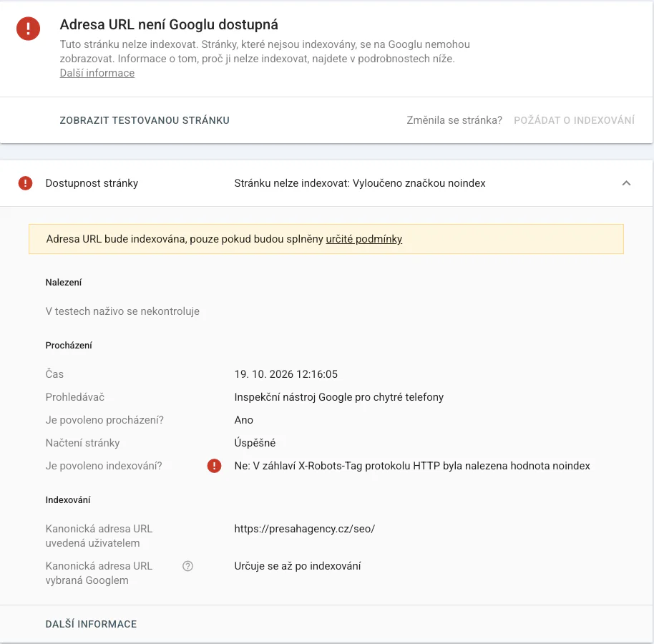This screenshot has width=654, height=644.
Task: Click the Načtení stránky label
Action: coord(82,443)
